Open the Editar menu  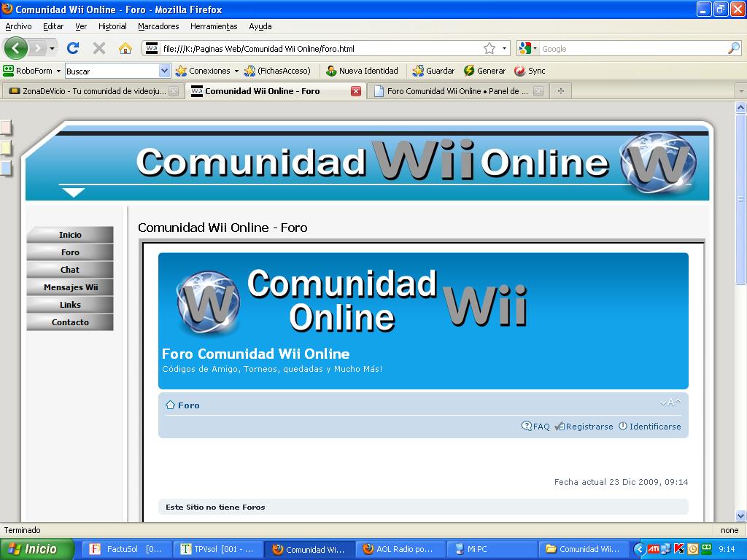pyautogui.click(x=53, y=26)
